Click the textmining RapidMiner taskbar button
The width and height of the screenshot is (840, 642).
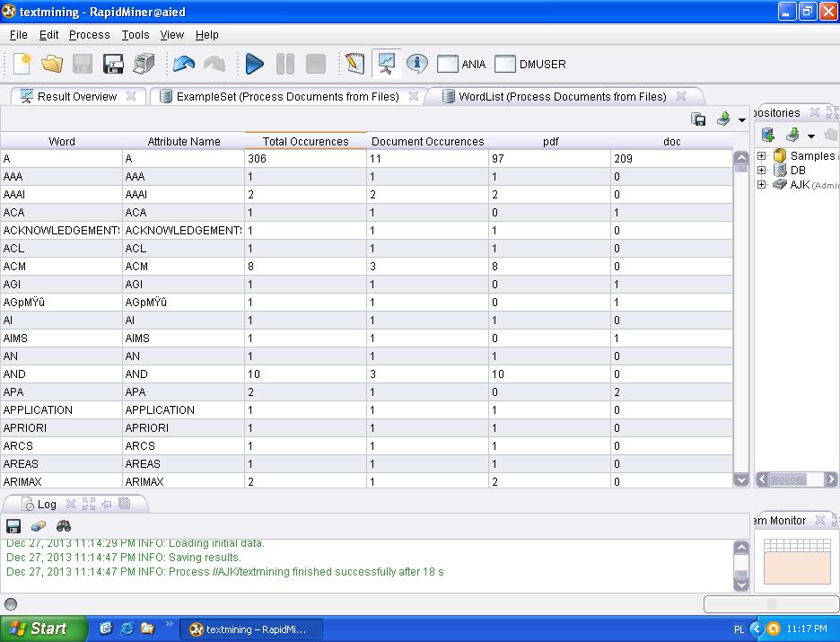[x=250, y=629]
